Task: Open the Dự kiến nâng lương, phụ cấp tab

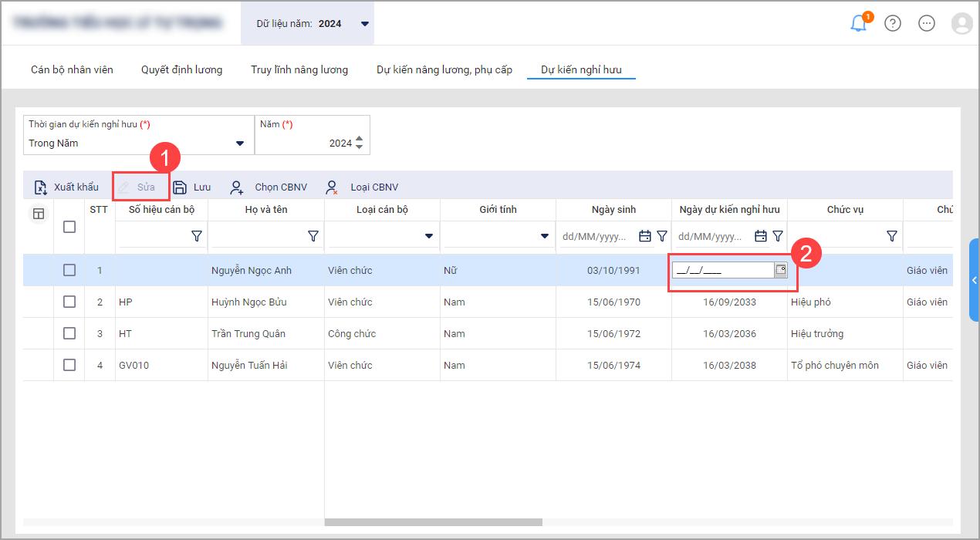Action: tap(444, 69)
